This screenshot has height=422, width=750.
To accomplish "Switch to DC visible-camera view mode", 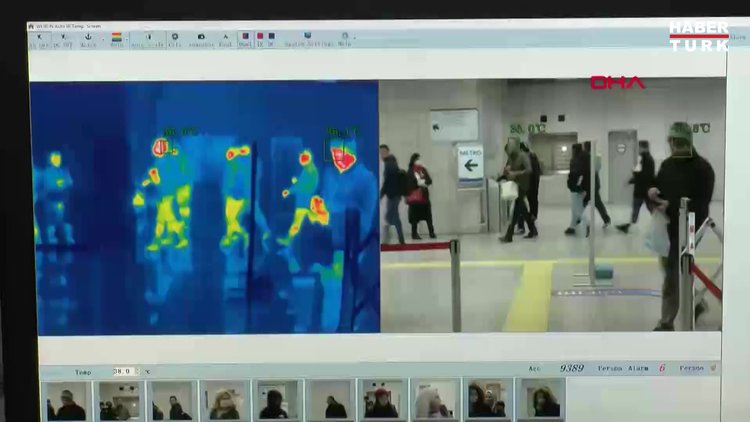I will (x=272, y=38).
